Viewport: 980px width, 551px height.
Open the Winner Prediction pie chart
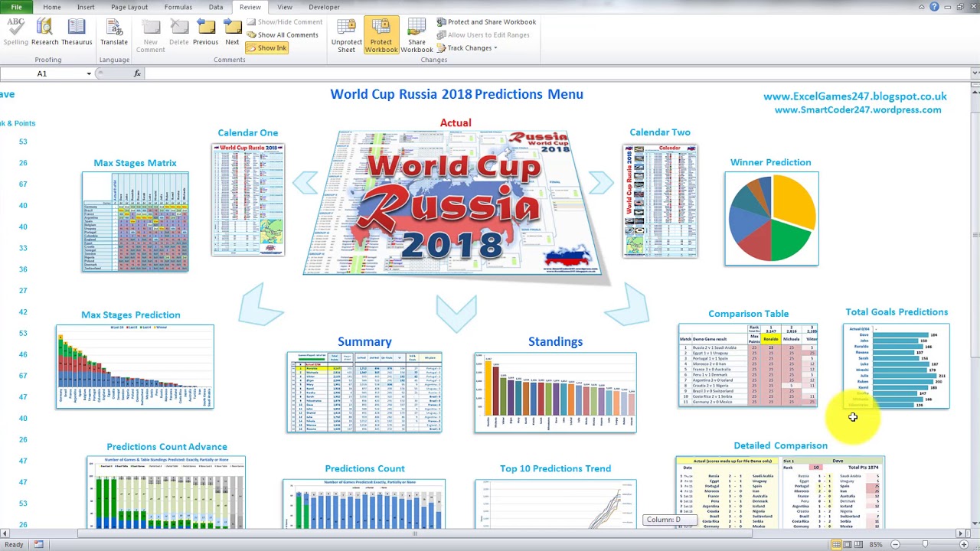772,219
